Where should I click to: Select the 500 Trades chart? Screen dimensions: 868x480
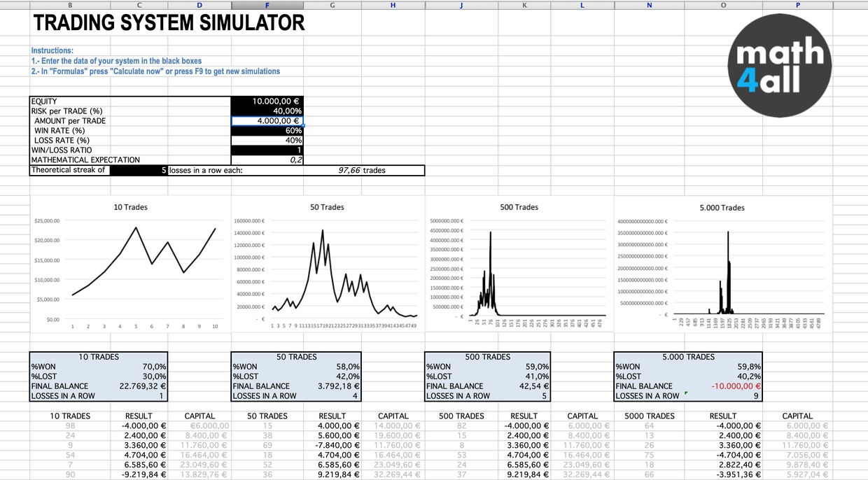(x=518, y=266)
